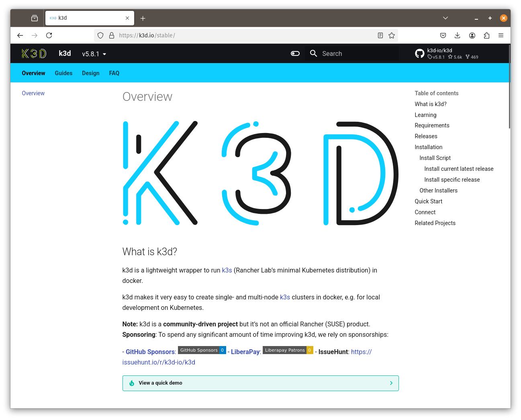The height and width of the screenshot is (420, 521).
Task: Open 'Install specific release' entry
Action: click(x=452, y=180)
